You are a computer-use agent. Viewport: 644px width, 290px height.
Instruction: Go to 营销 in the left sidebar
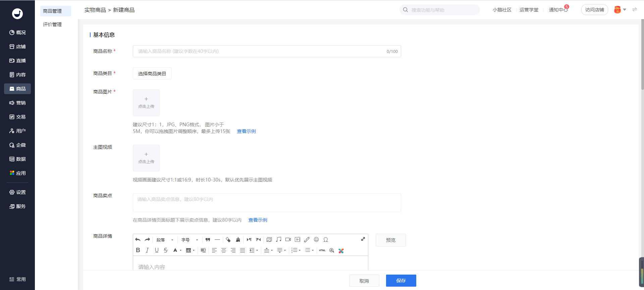(x=17, y=103)
